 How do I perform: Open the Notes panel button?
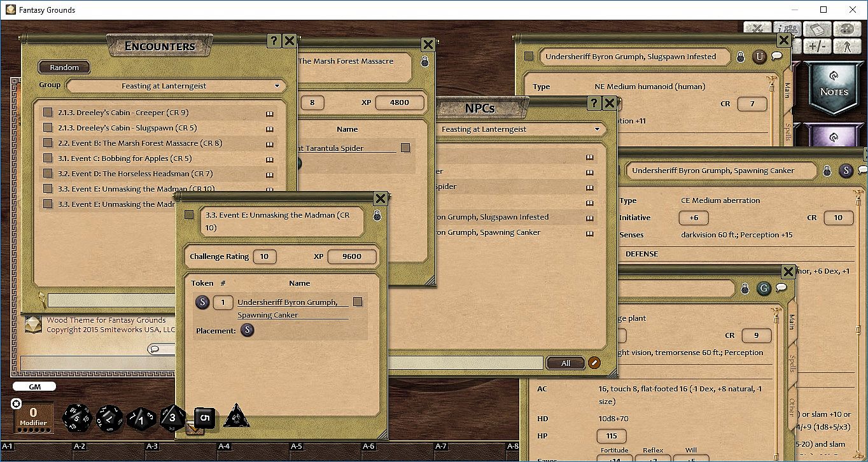[834, 89]
